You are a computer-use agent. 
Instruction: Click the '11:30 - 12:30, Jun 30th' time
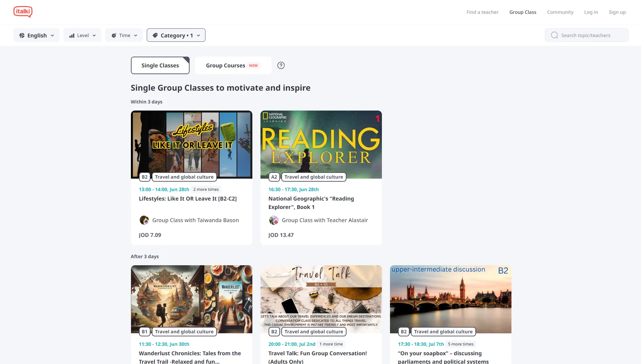[164, 344]
